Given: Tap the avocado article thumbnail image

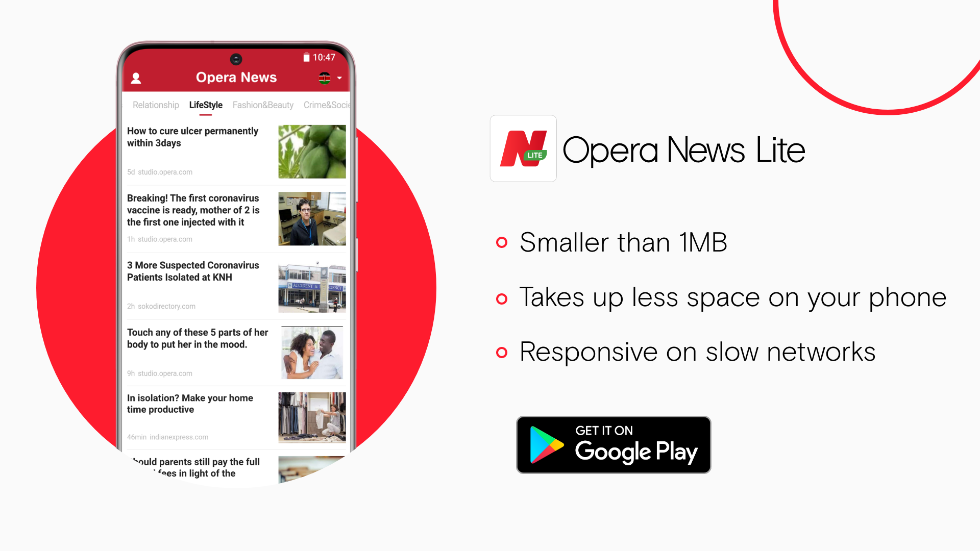Looking at the screenshot, I should [312, 151].
